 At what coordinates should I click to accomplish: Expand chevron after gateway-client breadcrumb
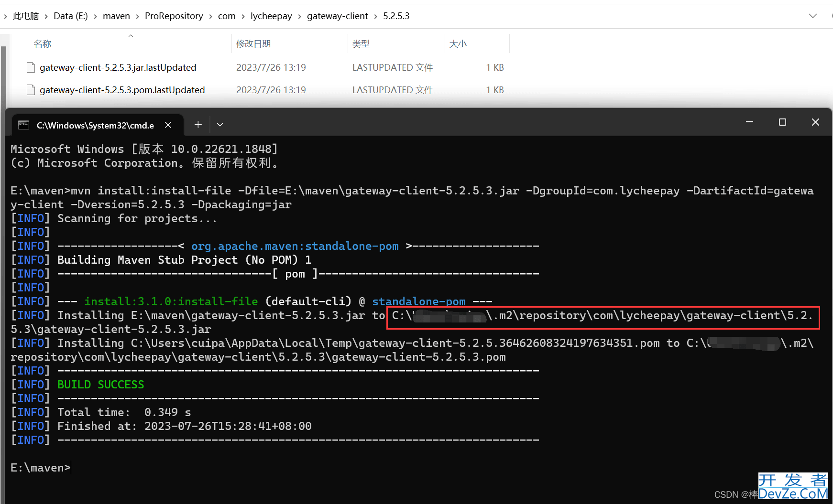point(375,16)
